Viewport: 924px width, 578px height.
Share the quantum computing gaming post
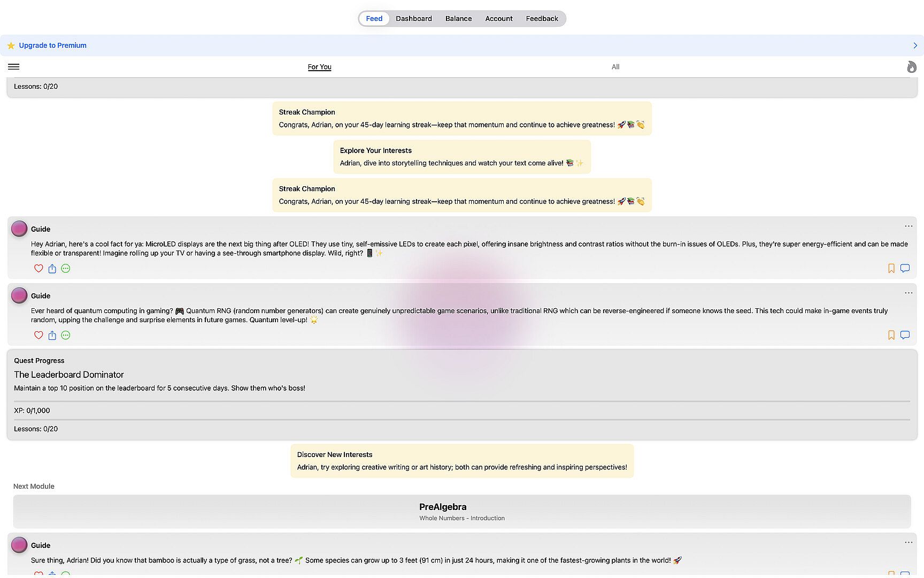click(52, 336)
